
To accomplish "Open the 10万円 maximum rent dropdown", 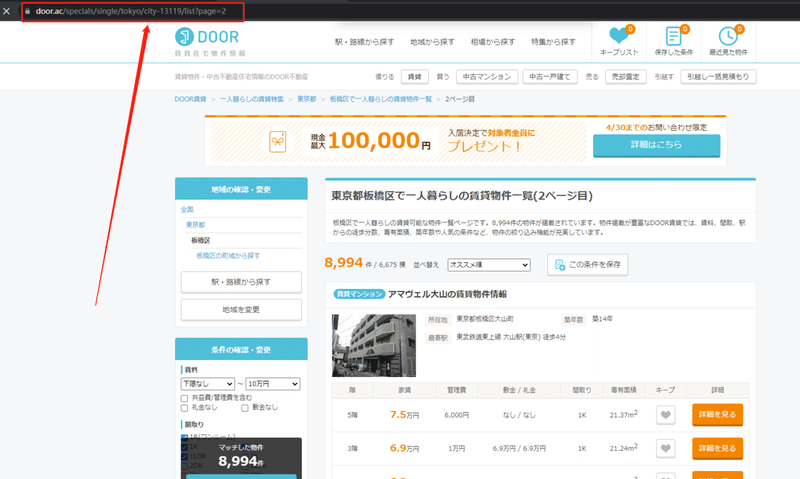I will point(273,384).
